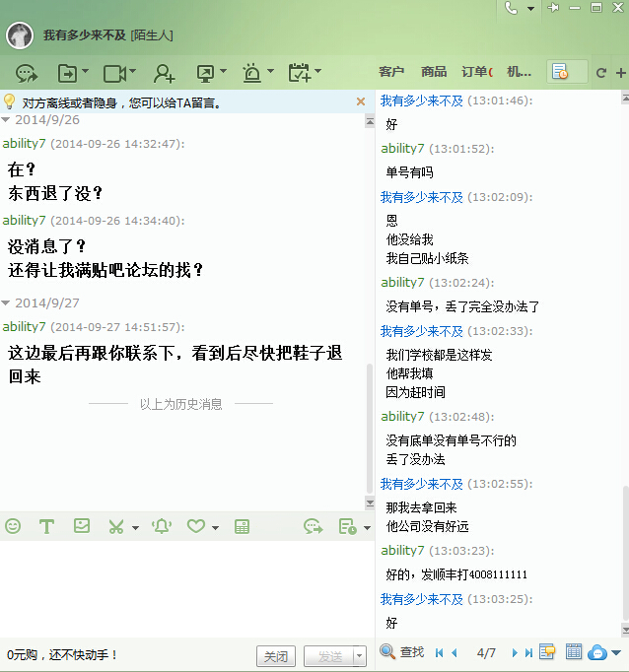Open the contact avatar of 我有多少来不及
This screenshot has width=629, height=672.
(20, 35)
